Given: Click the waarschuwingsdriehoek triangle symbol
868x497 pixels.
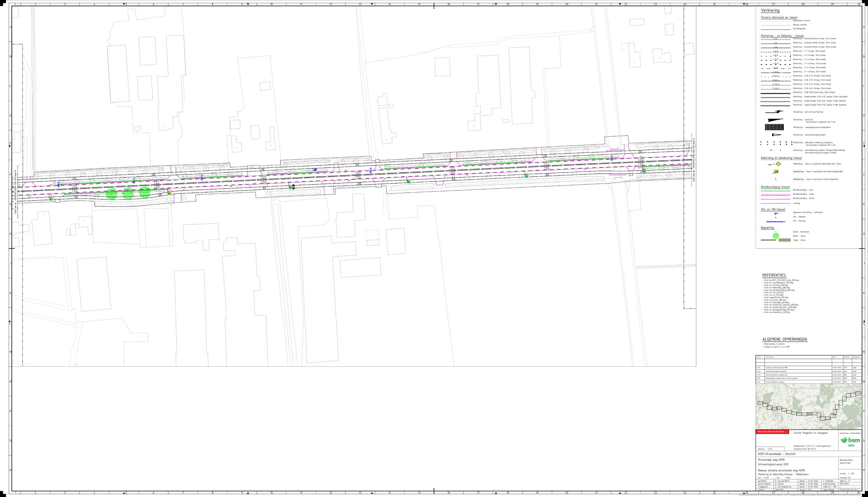Looking at the screenshot, I should 776,135.
